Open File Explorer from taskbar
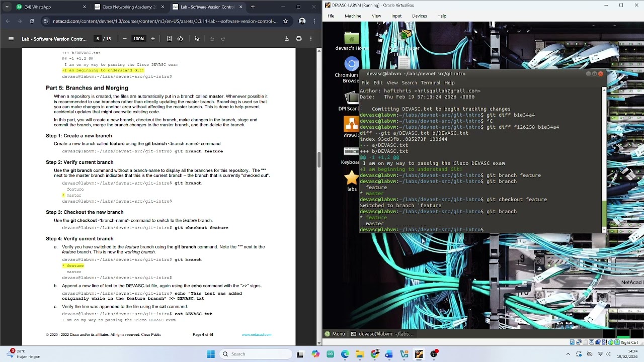644x362 pixels. click(x=360, y=354)
